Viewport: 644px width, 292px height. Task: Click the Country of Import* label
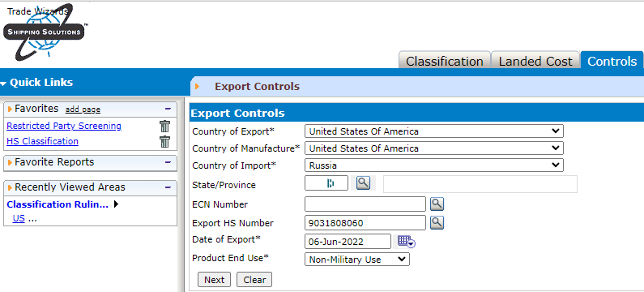click(x=234, y=165)
